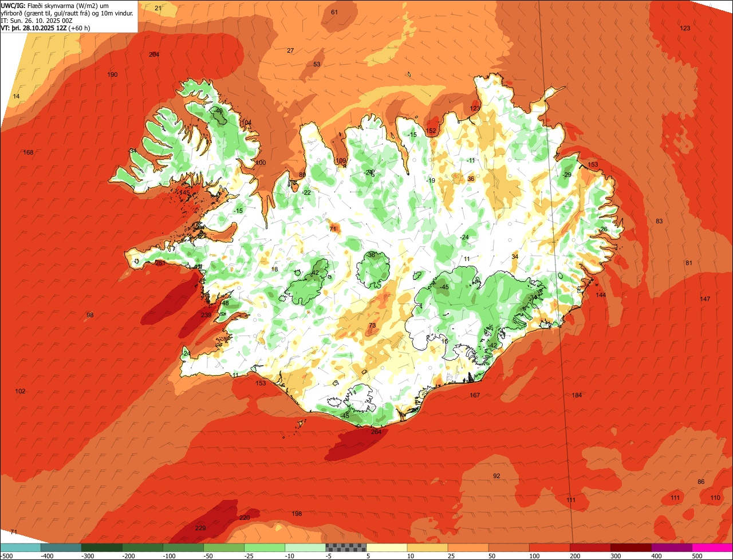Image resolution: width=733 pixels, height=560 pixels.
Task: Click the map value '167'
Action: (x=475, y=395)
